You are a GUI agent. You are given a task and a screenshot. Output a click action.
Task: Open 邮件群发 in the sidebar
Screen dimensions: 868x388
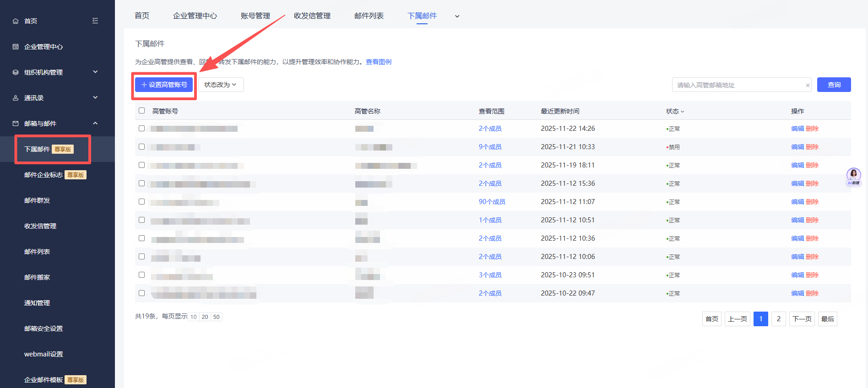(37, 200)
